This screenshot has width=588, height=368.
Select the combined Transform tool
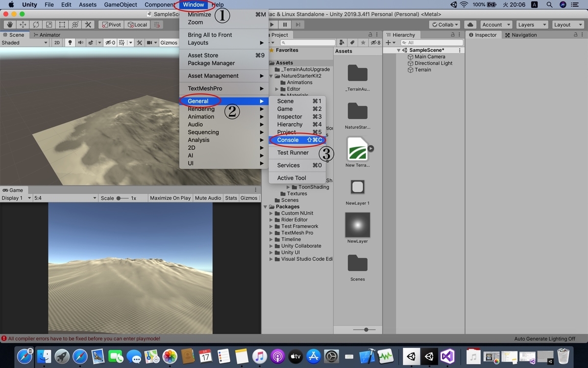pos(75,25)
